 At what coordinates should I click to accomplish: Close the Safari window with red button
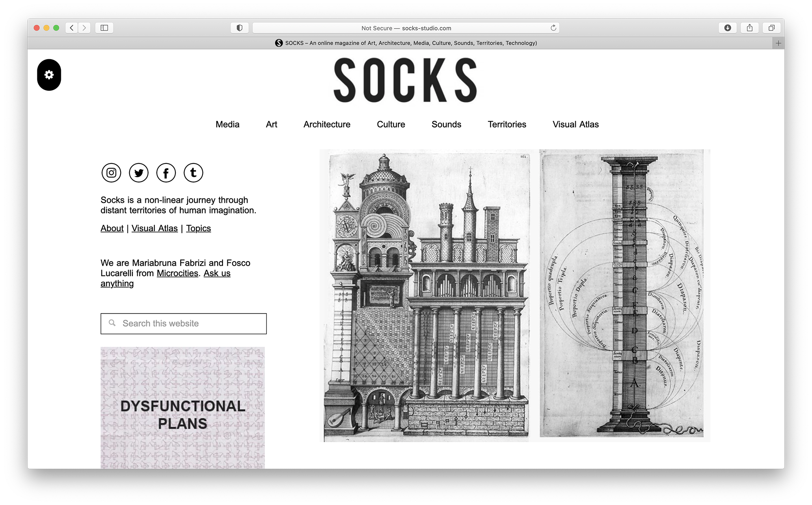point(37,28)
